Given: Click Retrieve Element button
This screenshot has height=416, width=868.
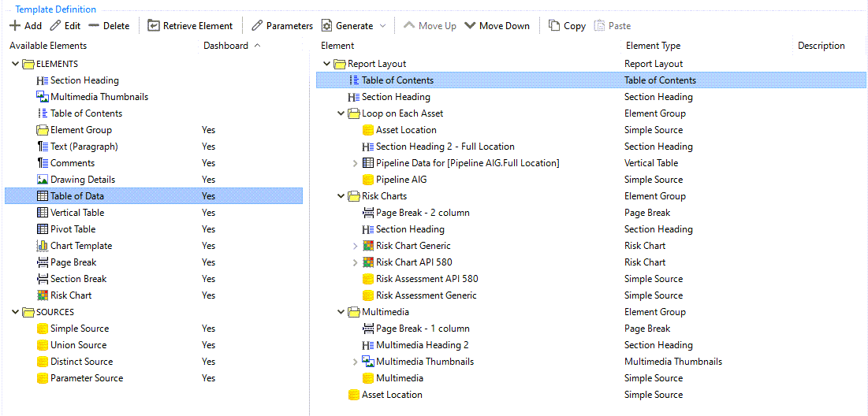Looking at the screenshot, I should point(191,26).
